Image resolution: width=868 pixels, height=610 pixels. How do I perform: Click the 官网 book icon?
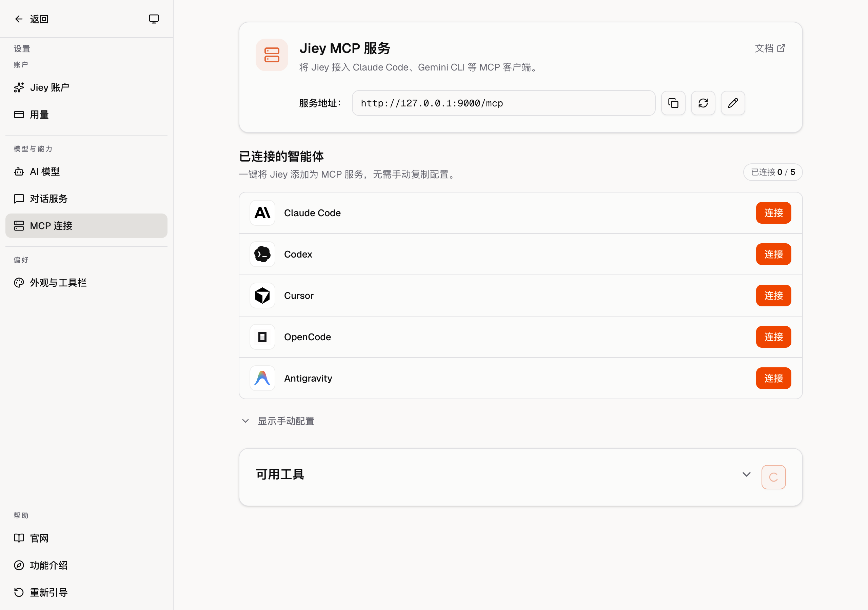click(x=19, y=538)
